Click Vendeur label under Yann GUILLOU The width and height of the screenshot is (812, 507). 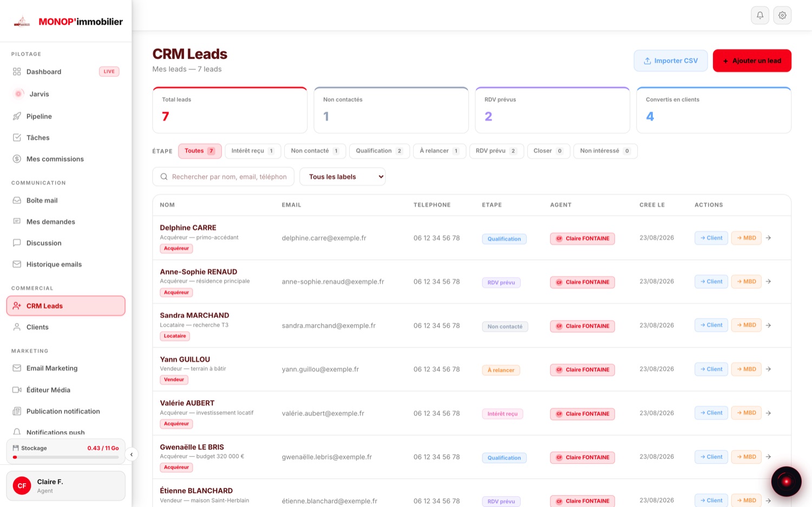point(174,380)
